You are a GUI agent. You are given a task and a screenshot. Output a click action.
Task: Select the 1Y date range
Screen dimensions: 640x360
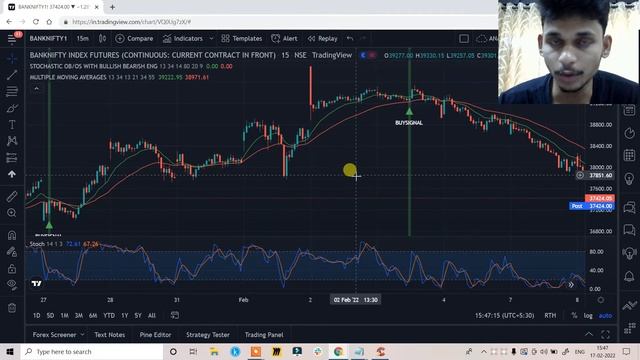coord(124,316)
